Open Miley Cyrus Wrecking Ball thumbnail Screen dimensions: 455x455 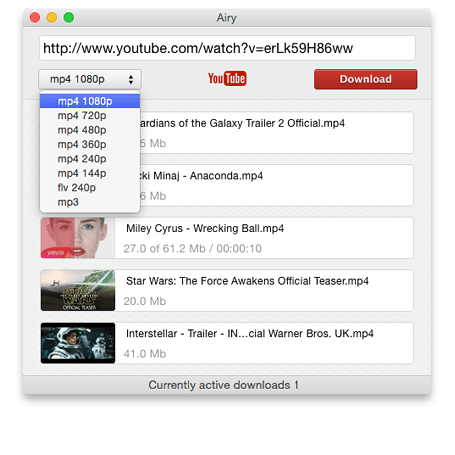pyautogui.click(x=78, y=238)
